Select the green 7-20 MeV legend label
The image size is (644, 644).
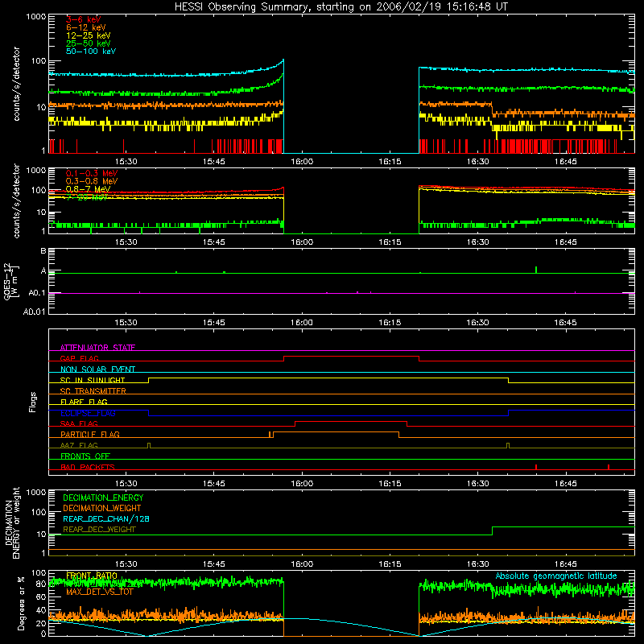pos(87,197)
